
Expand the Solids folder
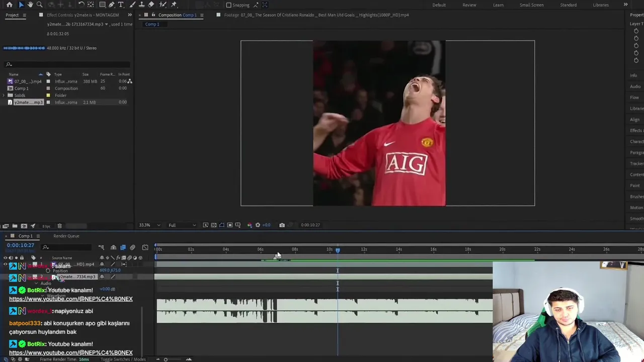coord(4,95)
